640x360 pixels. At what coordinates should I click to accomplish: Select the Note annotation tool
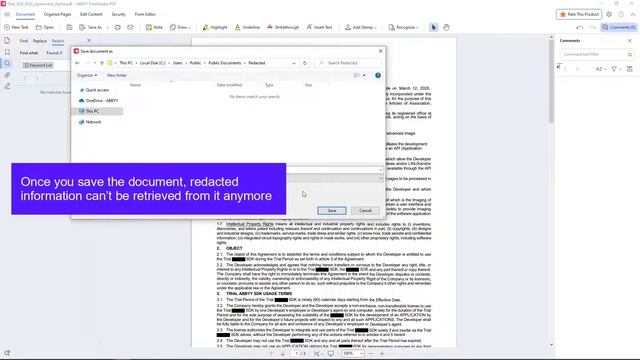[154, 27]
